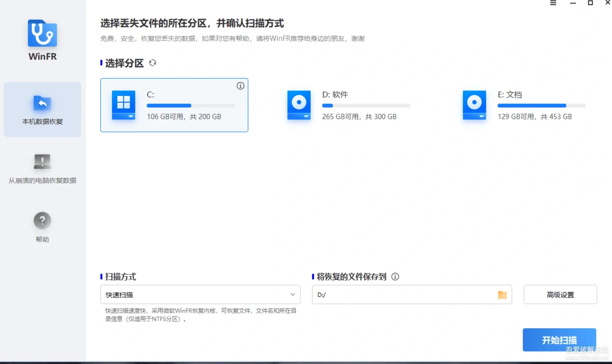
Task: Open 从崩溃的电脑恢复数据 in the sidebar
Action: (43, 169)
